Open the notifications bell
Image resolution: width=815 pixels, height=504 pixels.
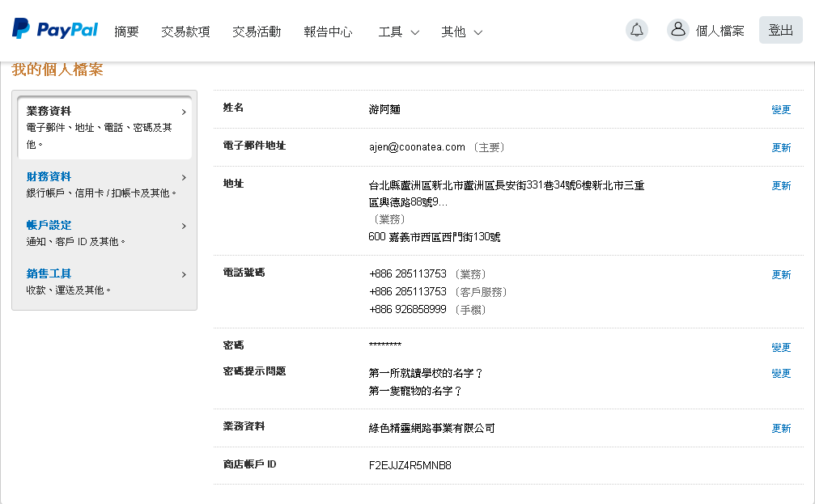pyautogui.click(x=637, y=30)
